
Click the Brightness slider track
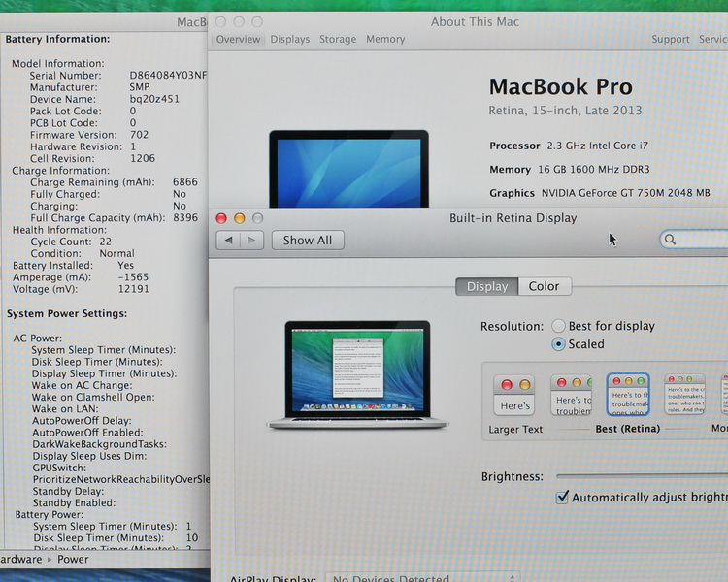[643, 475]
